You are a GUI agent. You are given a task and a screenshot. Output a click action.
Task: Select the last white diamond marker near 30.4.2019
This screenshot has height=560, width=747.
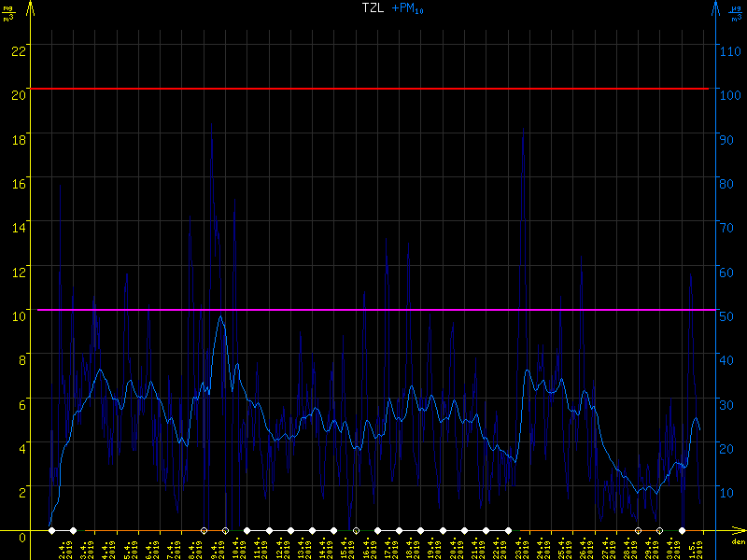pos(682,530)
